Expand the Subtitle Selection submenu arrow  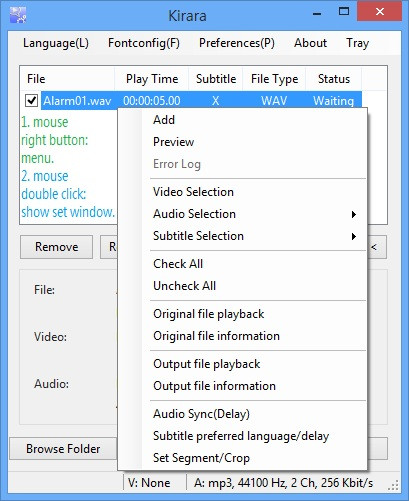pos(354,236)
